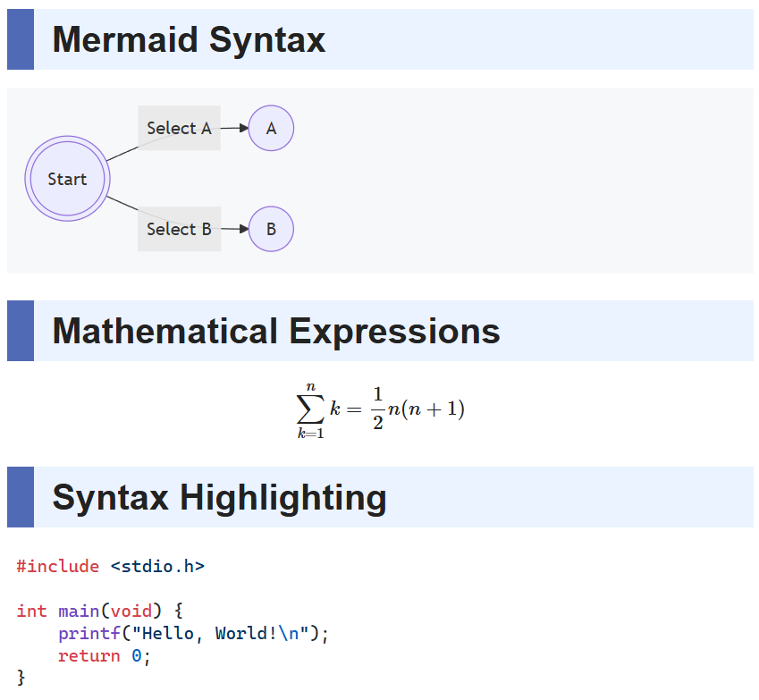Select the circular B node
This screenshot has height=700, width=759.
pos(271,230)
